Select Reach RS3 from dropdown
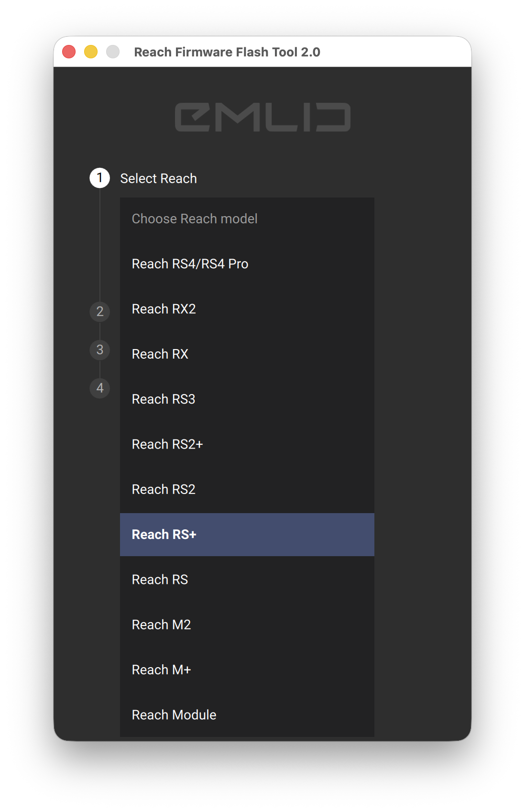Screen dimensions: 525x812 coord(247,399)
